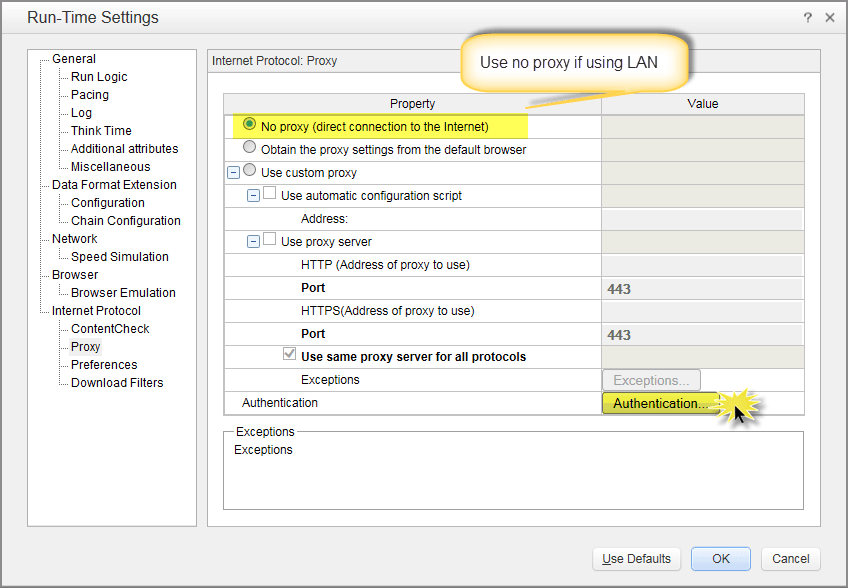
Task: Open ContentCheck under Internet Protocol
Action: pos(110,329)
